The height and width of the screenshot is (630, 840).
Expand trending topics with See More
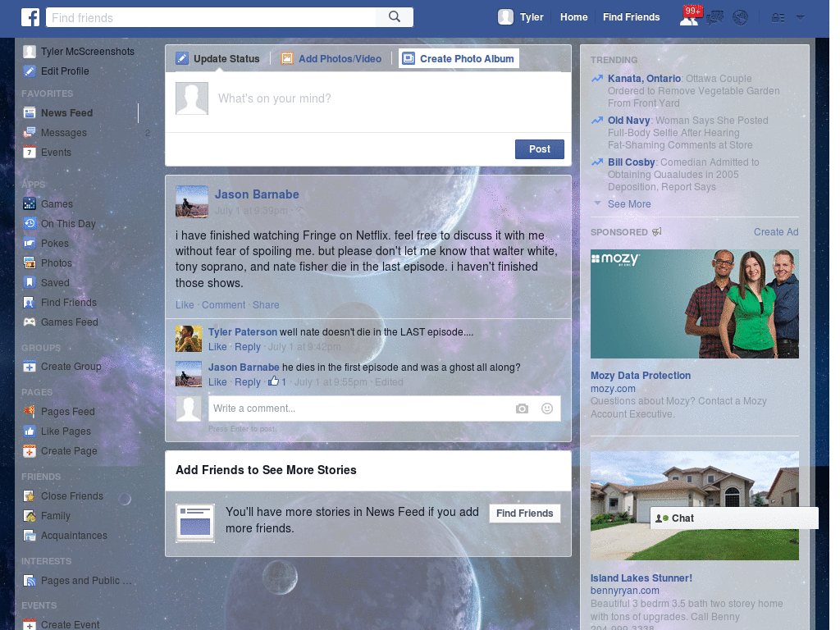(x=629, y=204)
